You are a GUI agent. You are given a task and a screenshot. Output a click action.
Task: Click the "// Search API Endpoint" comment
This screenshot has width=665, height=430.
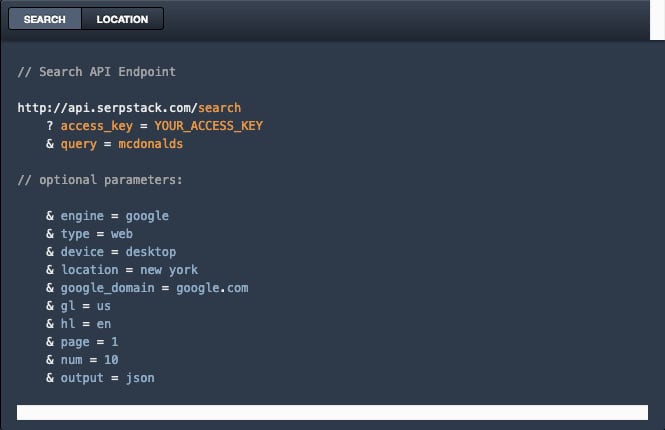pyautogui.click(x=97, y=72)
